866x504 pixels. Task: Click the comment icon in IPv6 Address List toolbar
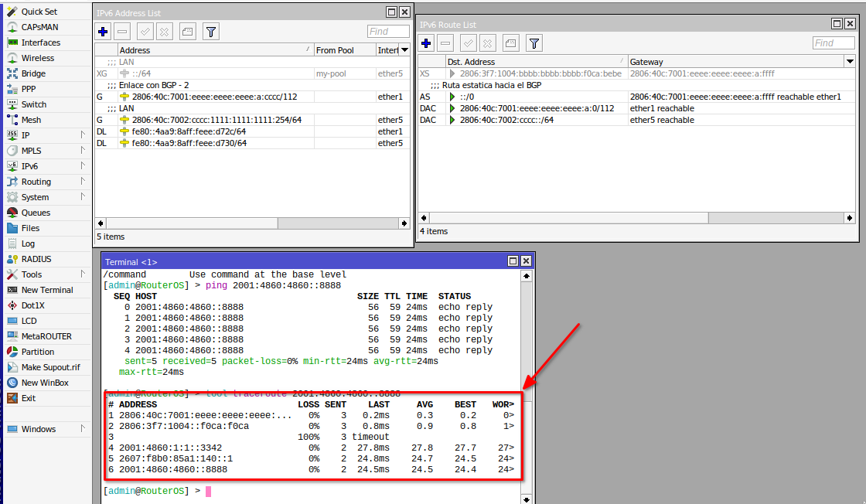(187, 32)
